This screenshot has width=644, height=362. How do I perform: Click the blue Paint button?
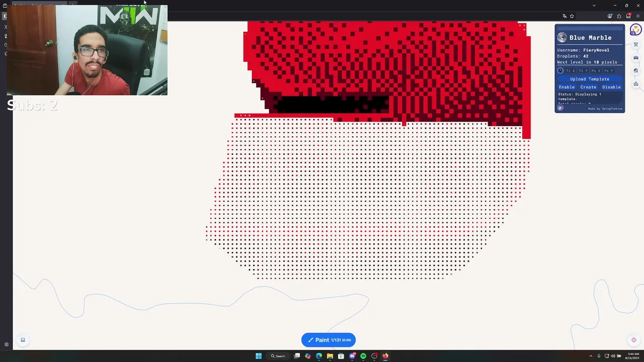(329, 340)
